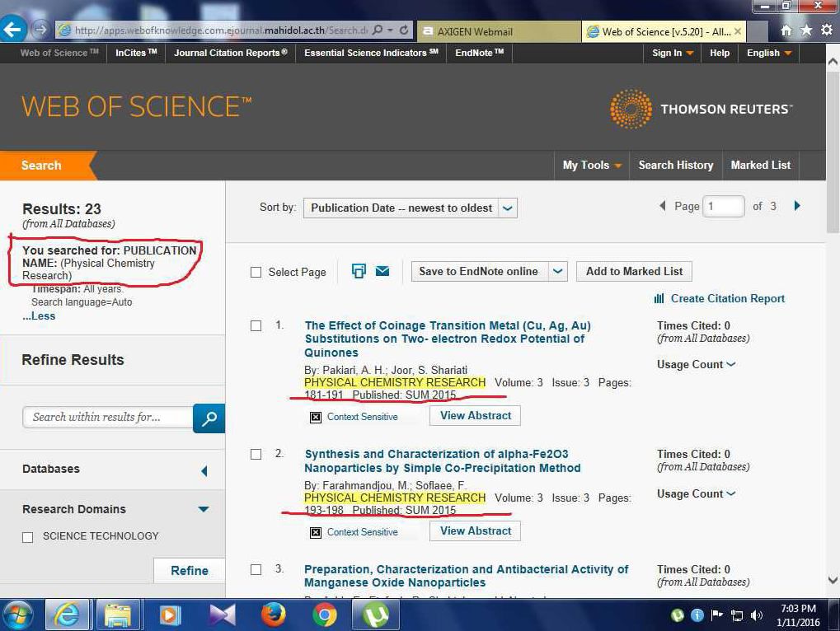Open the Sign In dropdown
This screenshot has height=631, width=840.
coord(673,53)
